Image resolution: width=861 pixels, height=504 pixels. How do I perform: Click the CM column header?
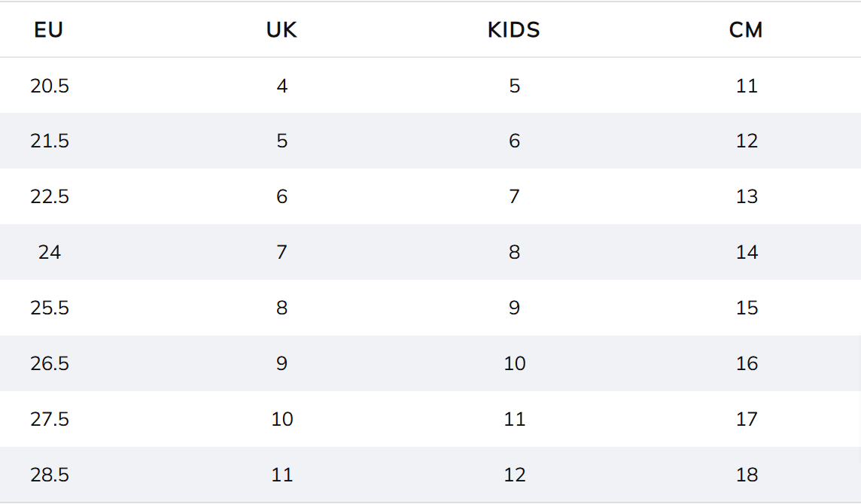(747, 29)
